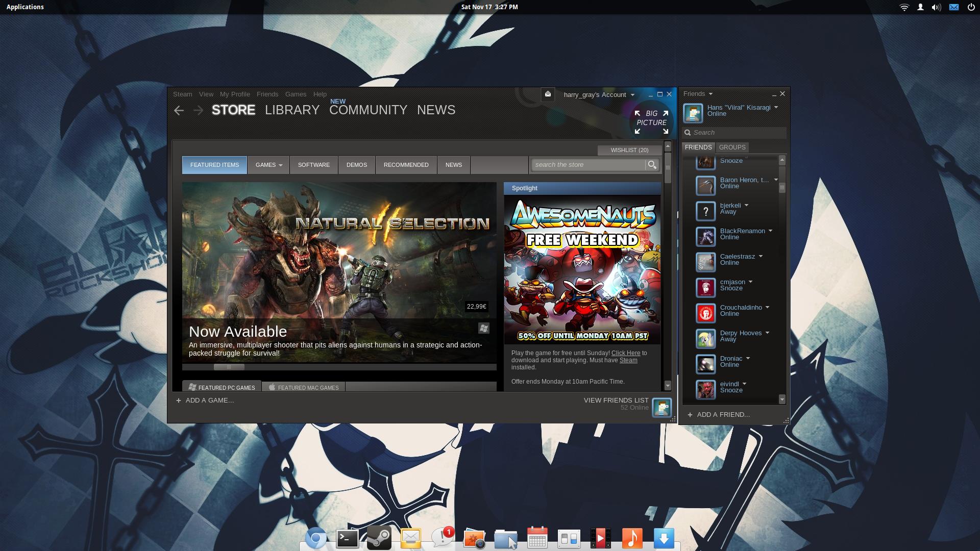980x551 pixels.
Task: Open Chromium from the dock
Action: (315, 538)
